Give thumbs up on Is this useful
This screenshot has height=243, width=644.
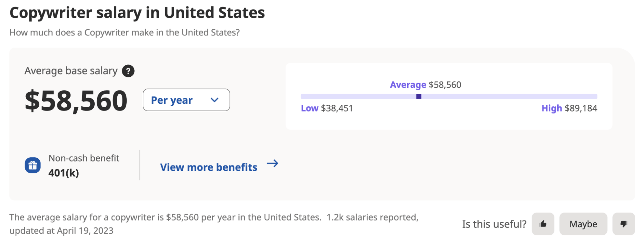(x=543, y=224)
